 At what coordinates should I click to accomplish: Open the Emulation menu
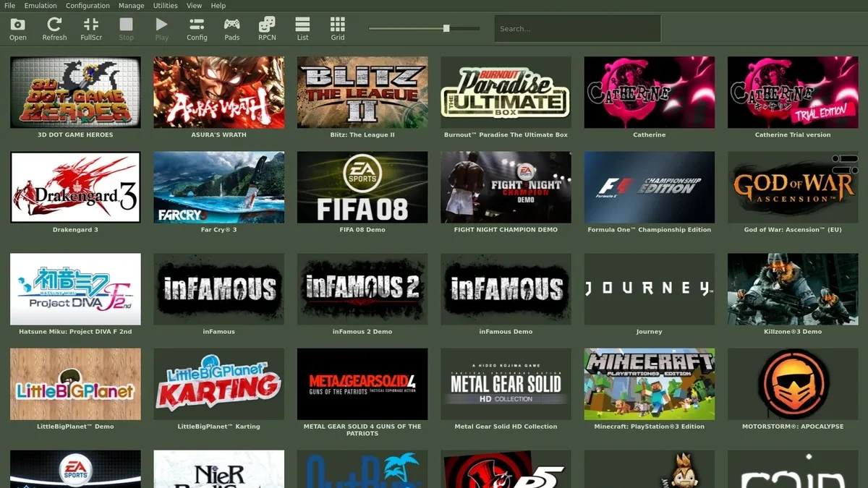tap(41, 5)
